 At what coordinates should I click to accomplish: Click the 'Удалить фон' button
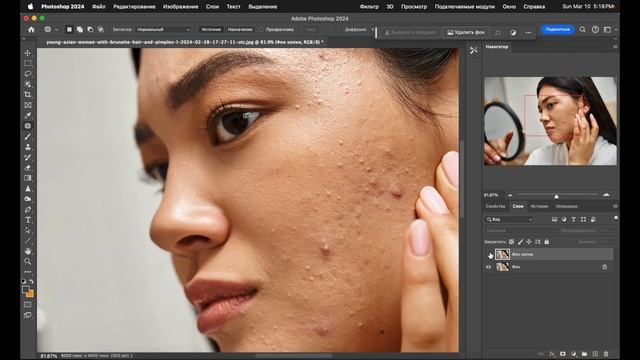(x=466, y=32)
